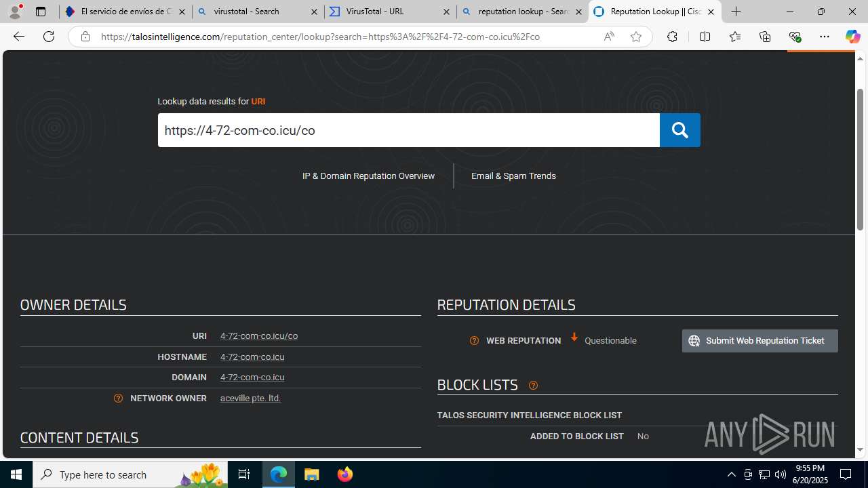Close the Reputation Lookup tab

click(711, 12)
